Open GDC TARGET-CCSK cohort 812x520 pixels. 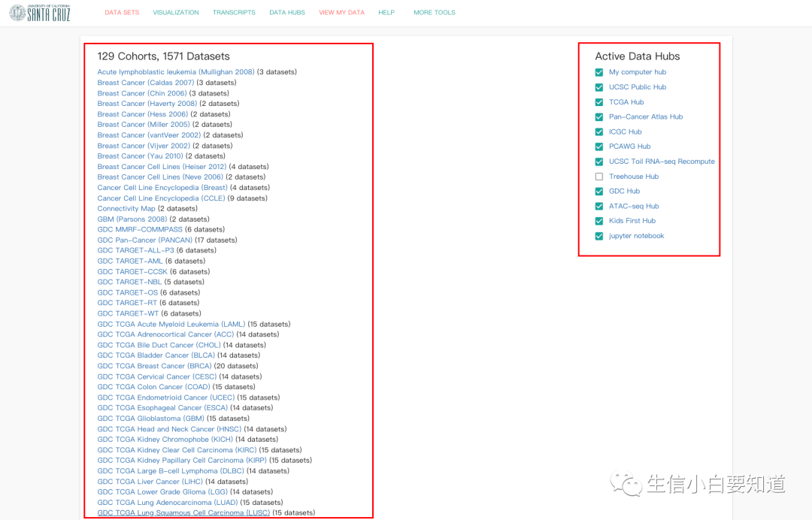pos(132,271)
